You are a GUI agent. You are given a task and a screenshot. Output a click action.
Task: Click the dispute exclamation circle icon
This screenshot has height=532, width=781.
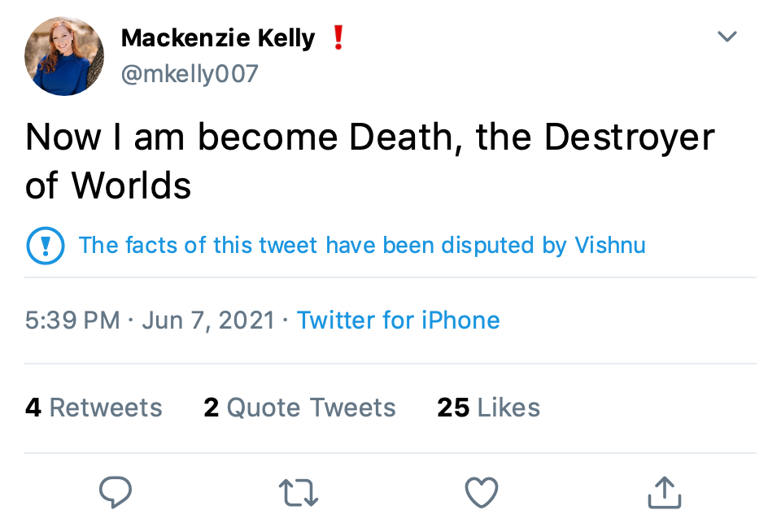pyautogui.click(x=46, y=245)
